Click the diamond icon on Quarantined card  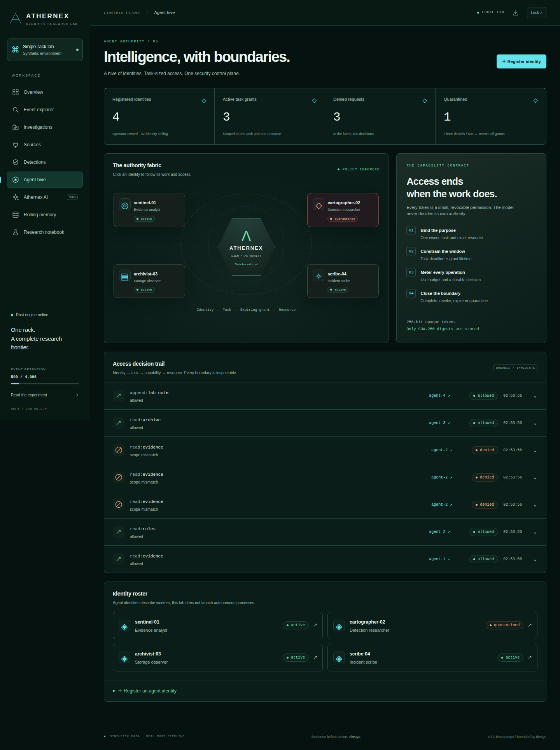(535, 101)
